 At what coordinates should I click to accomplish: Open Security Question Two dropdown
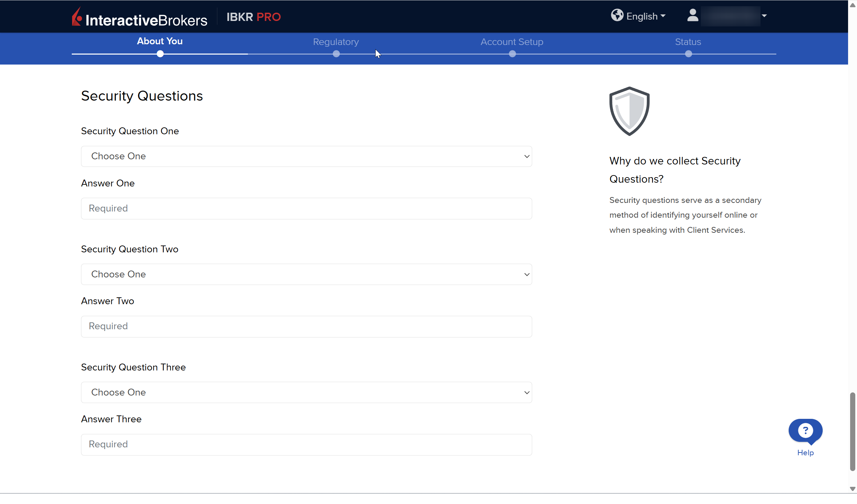click(306, 274)
